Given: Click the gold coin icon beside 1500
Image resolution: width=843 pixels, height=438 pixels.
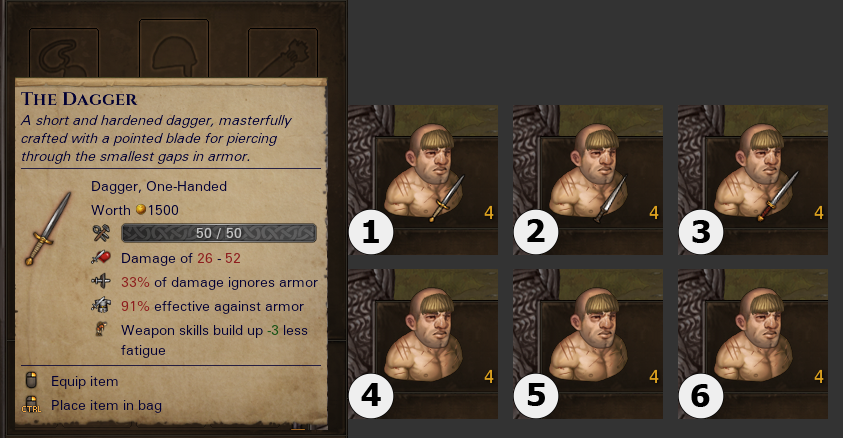Looking at the screenshot, I should click(x=140, y=210).
